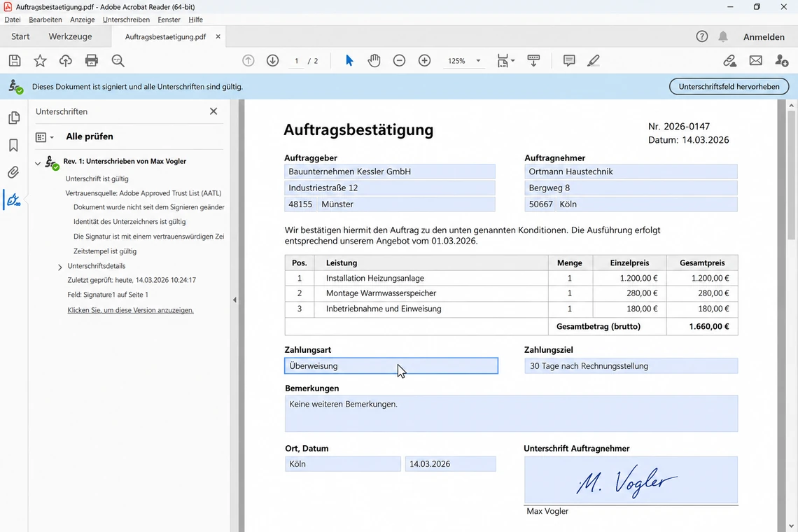The image size is (798, 532).
Task: Open attachments paperclip sidebar icon
Action: tap(14, 172)
